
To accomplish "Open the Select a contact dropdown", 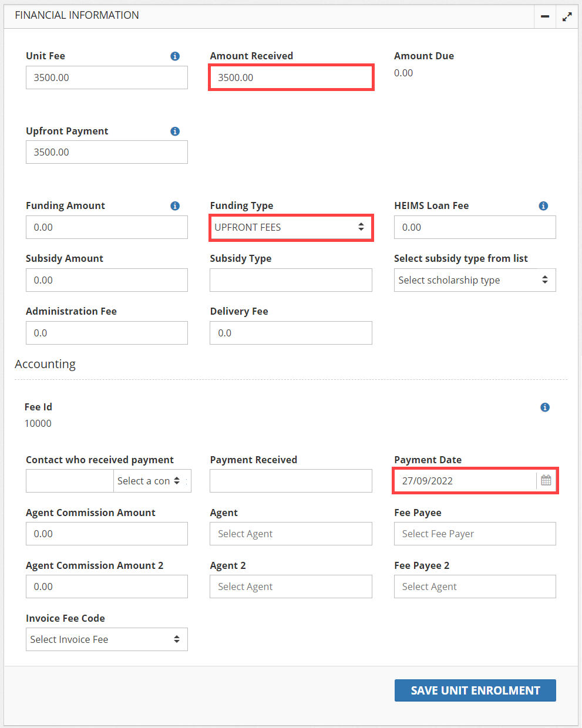I will click(152, 481).
